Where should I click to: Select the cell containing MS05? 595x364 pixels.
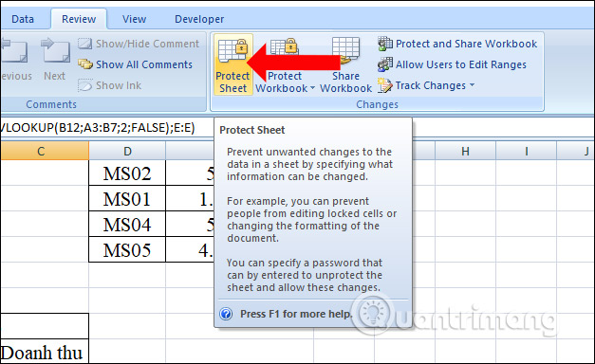pos(127,249)
